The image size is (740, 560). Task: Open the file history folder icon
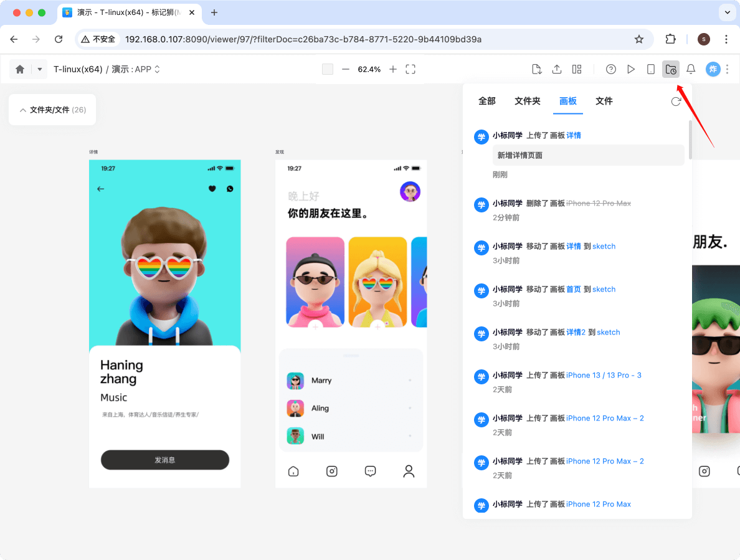pos(670,69)
